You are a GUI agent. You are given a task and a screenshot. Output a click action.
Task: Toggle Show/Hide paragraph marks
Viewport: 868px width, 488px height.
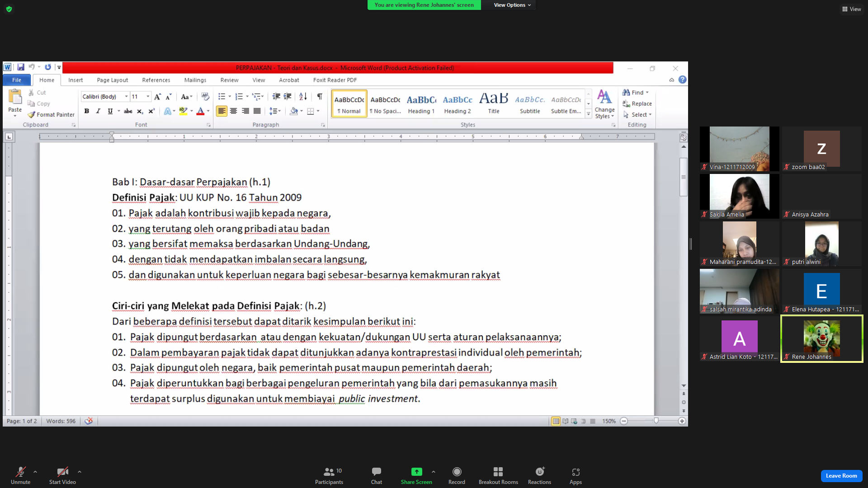pyautogui.click(x=320, y=97)
